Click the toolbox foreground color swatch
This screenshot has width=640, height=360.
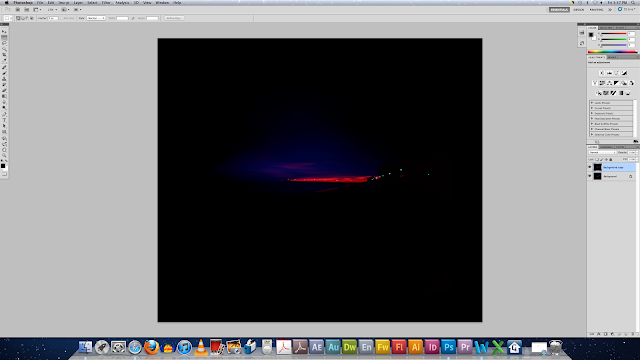[3, 166]
